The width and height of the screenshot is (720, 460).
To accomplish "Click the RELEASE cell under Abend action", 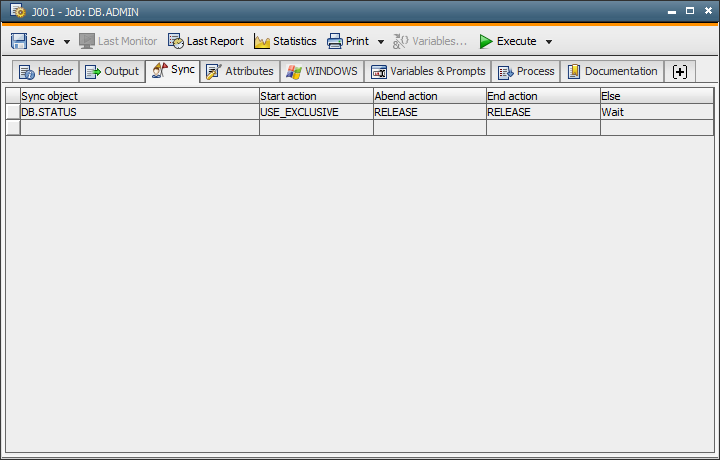I will [430, 112].
